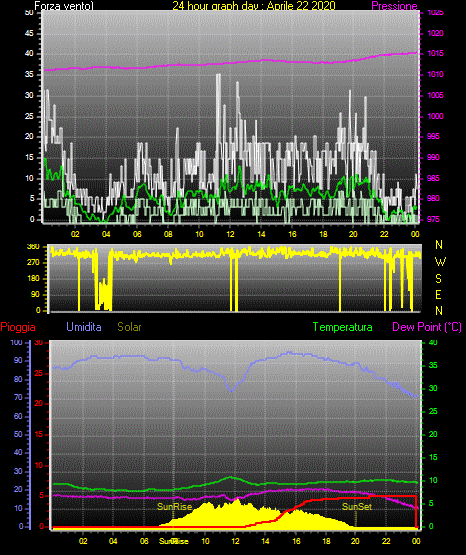The height and width of the screenshot is (555, 466).
Task: Click hour label 02 under lower graph
Action: point(83,541)
